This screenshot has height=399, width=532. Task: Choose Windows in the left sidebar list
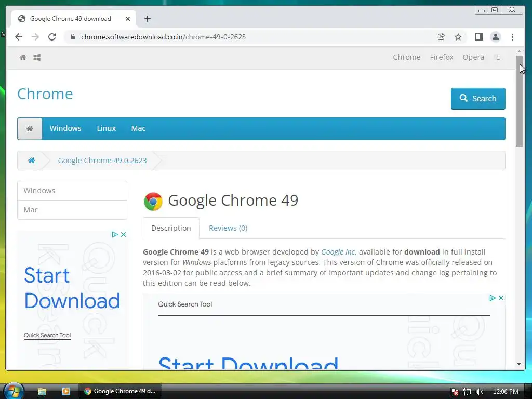coord(72,191)
